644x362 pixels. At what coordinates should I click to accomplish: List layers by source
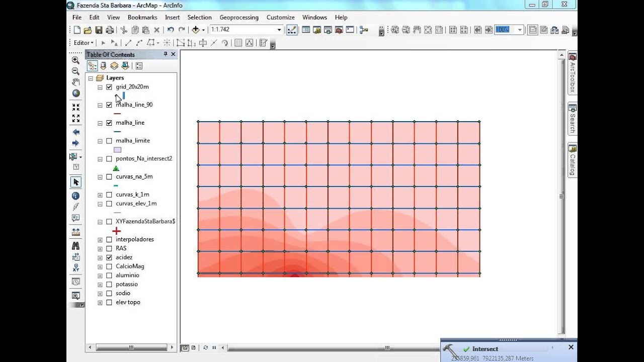point(103,66)
